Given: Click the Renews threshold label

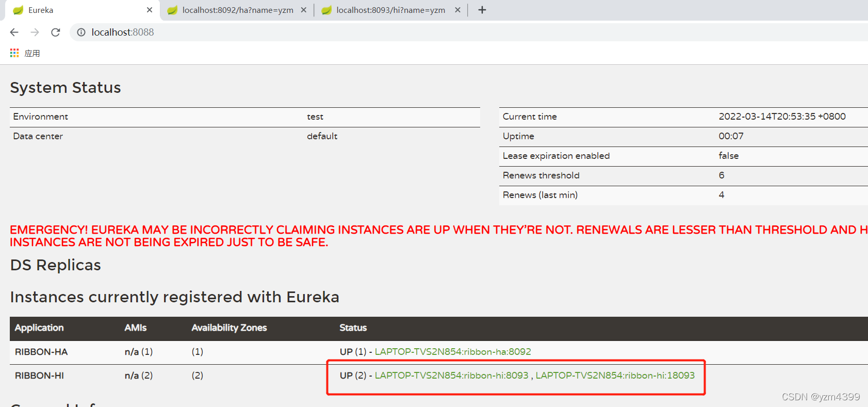Looking at the screenshot, I should [x=541, y=175].
